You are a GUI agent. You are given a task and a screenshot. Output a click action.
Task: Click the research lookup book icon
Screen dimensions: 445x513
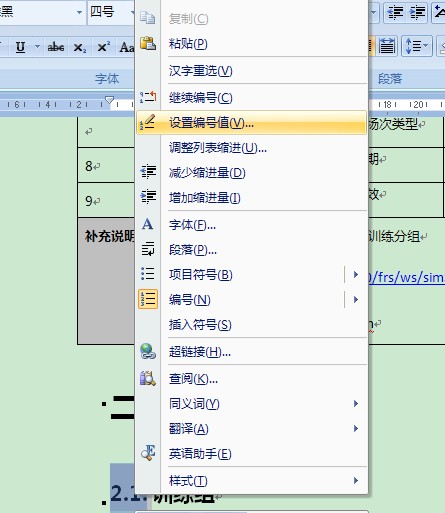pyautogui.click(x=148, y=378)
